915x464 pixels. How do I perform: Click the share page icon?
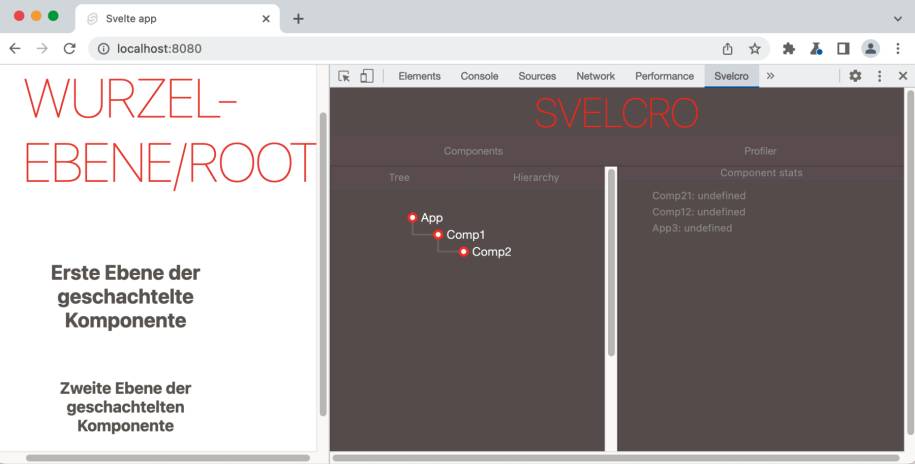pyautogui.click(x=727, y=48)
